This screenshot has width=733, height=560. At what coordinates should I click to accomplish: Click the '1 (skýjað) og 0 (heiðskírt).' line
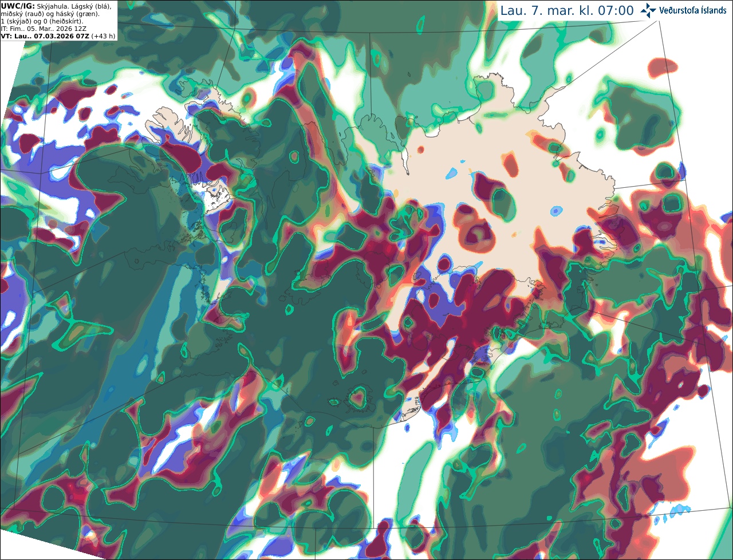click(x=42, y=21)
